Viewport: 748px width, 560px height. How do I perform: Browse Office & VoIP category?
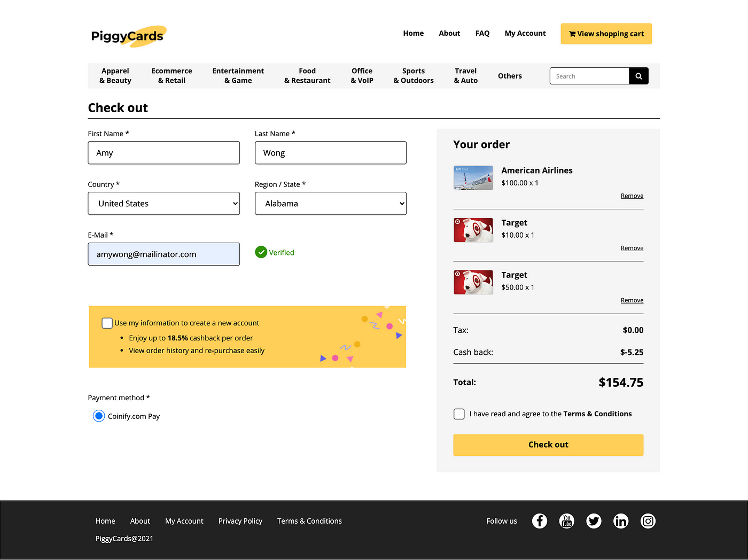(362, 76)
